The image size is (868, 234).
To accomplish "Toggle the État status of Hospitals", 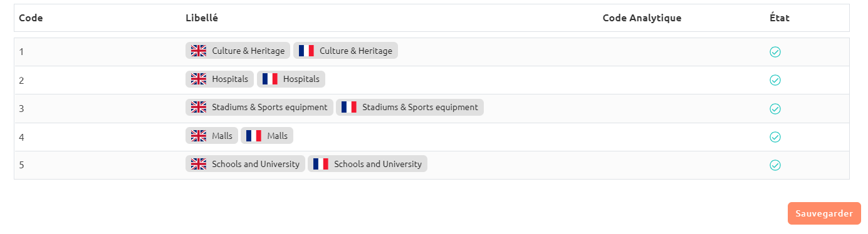I will (775, 80).
